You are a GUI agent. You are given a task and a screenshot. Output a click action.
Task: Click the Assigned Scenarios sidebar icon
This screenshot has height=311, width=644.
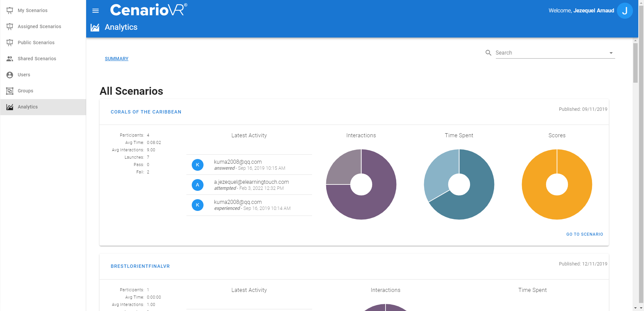(x=10, y=26)
